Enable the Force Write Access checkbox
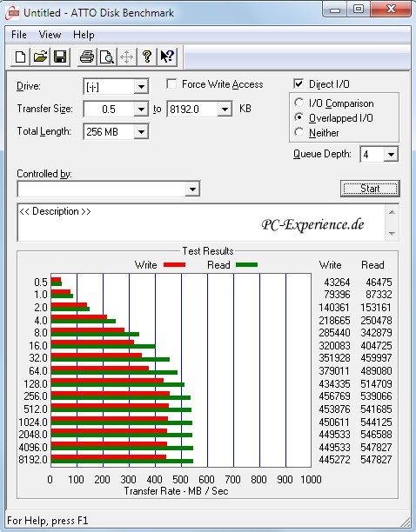 (171, 83)
